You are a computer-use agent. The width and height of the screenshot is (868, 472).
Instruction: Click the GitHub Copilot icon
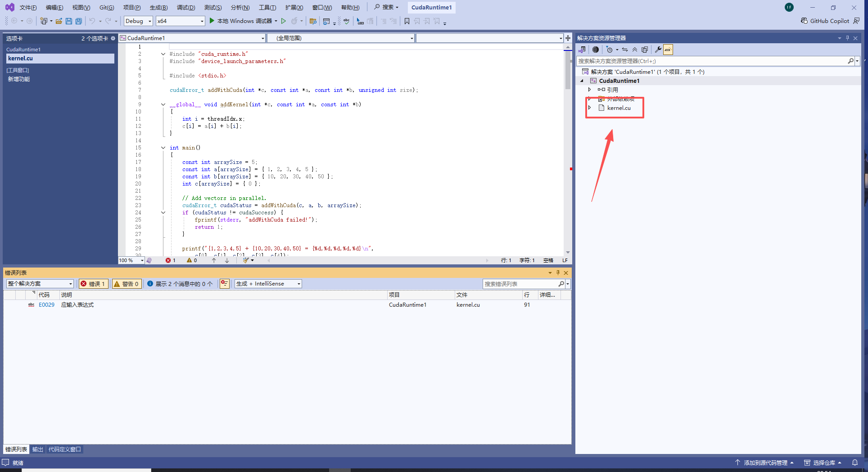804,21
